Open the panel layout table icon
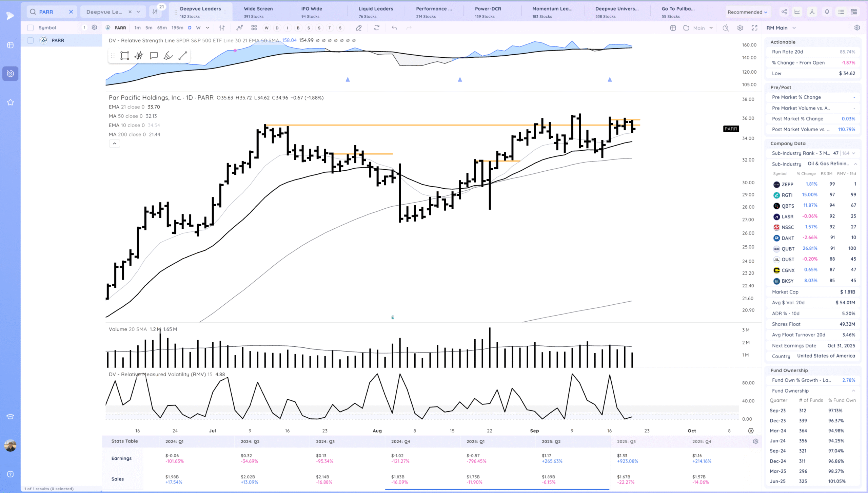The image size is (868, 493). 673,28
